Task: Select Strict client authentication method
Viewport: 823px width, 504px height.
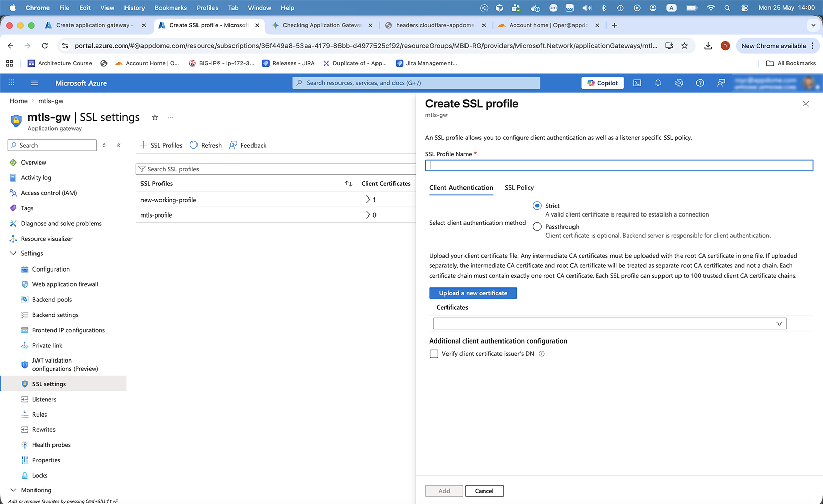Action: (x=537, y=206)
